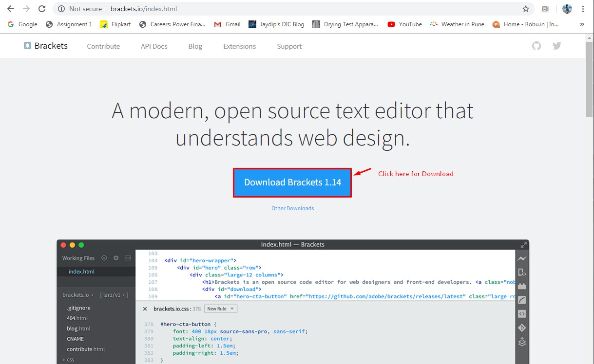594x364 pixels.
Task: Click the Git diamond icon in Brackets sidebar
Action: click(522, 328)
